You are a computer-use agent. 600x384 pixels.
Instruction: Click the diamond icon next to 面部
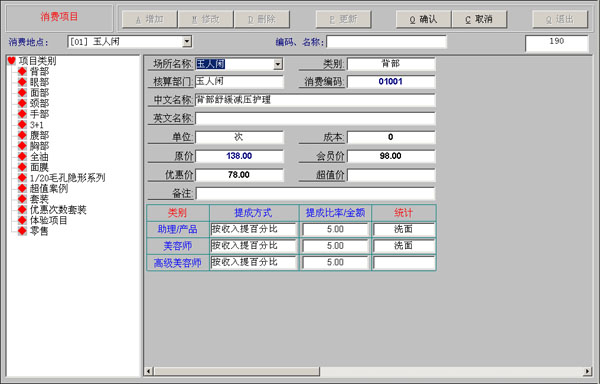[x=23, y=93]
